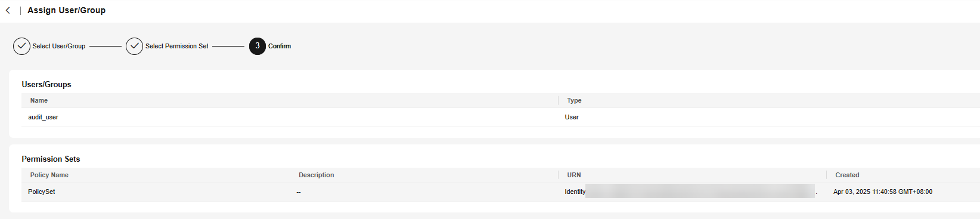Click the Confirm step label
The width and height of the screenshot is (980, 219).
pyautogui.click(x=280, y=46)
